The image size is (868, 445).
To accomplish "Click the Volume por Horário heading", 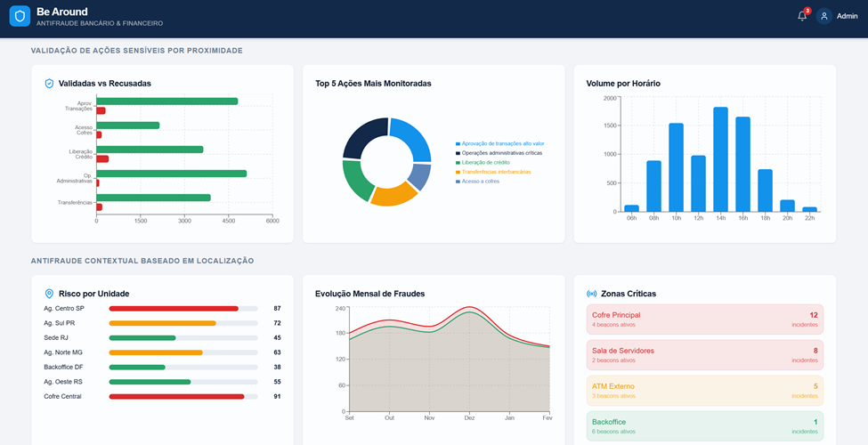I will 623,84.
